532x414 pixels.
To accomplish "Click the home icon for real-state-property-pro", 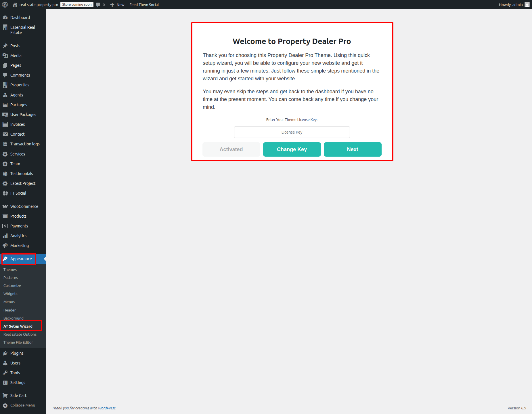I will (x=15, y=5).
